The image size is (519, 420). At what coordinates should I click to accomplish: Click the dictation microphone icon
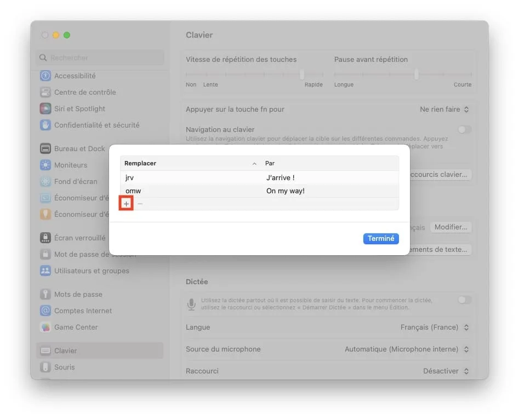point(191,304)
